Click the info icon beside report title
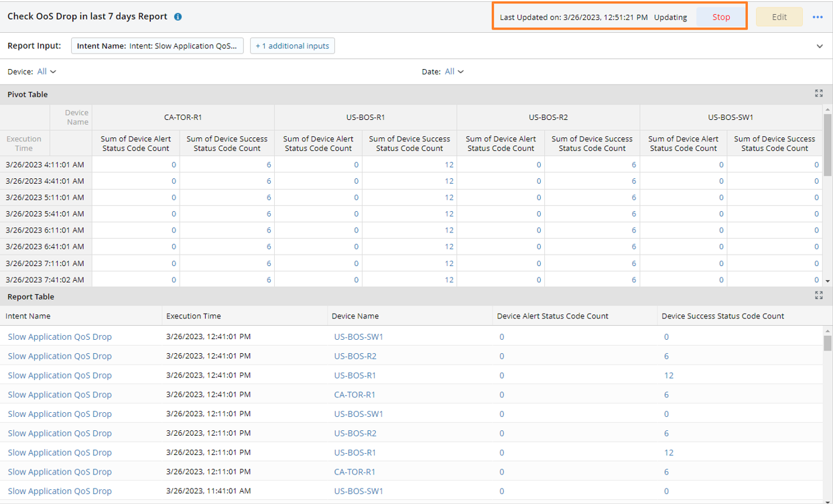Image resolution: width=833 pixels, height=504 pixels. (178, 17)
